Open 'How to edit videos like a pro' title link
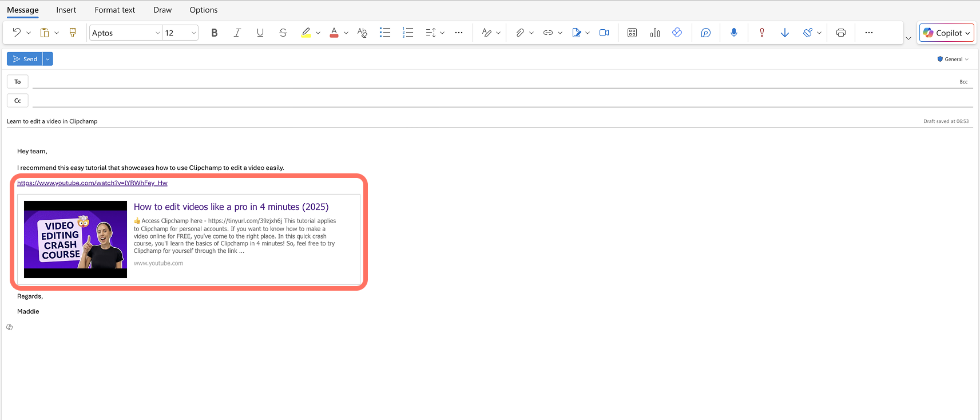This screenshot has height=420, width=980. [231, 207]
